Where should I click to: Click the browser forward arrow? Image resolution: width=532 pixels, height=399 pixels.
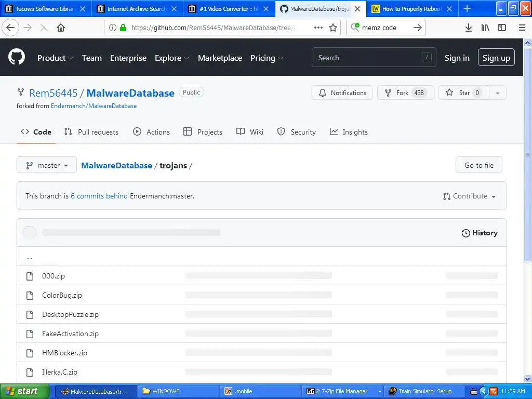(x=28, y=28)
